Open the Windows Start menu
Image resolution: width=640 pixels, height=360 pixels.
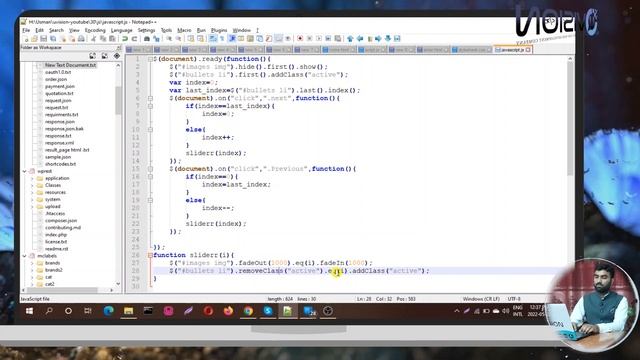point(29,311)
